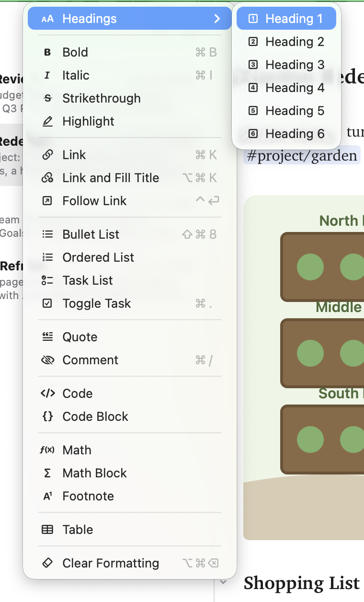Click the Heading 4 numbered icon
Viewport: 364px width, 602px height.
tap(253, 88)
